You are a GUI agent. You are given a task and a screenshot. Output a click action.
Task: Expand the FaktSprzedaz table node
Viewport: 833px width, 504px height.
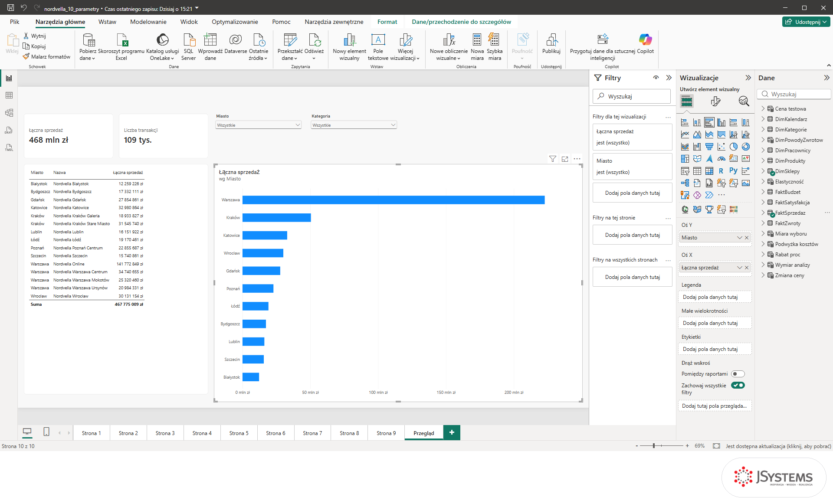(x=763, y=213)
